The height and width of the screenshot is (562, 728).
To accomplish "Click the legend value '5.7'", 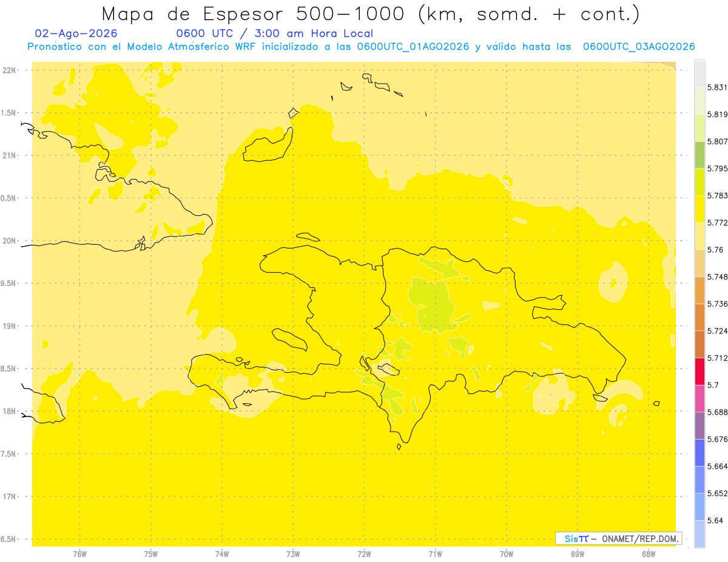I will point(713,385).
